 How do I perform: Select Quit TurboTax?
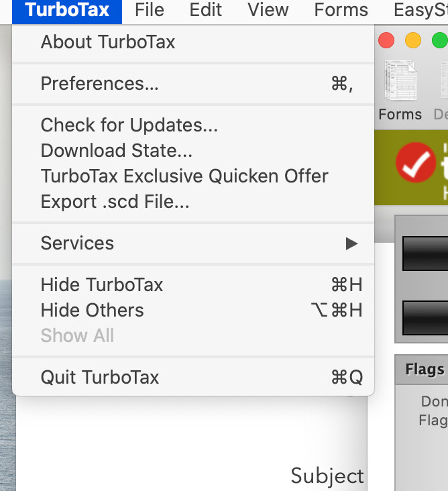(x=193, y=378)
